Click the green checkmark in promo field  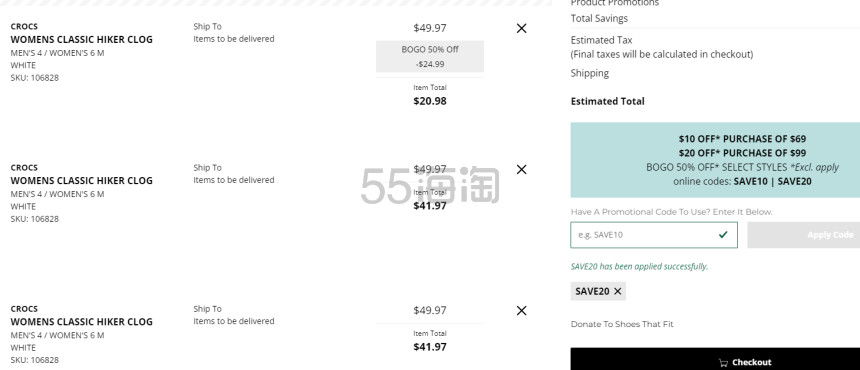point(723,235)
